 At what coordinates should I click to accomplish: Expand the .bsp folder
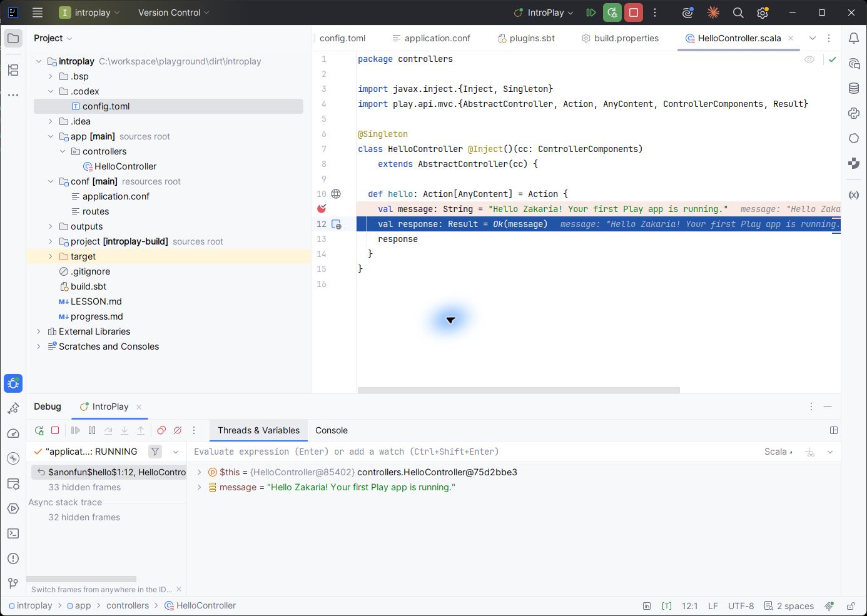pos(51,76)
